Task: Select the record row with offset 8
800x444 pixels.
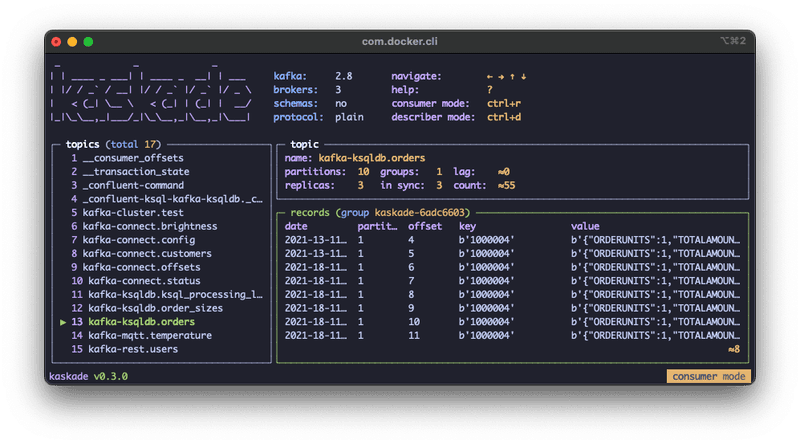Action: point(512,294)
